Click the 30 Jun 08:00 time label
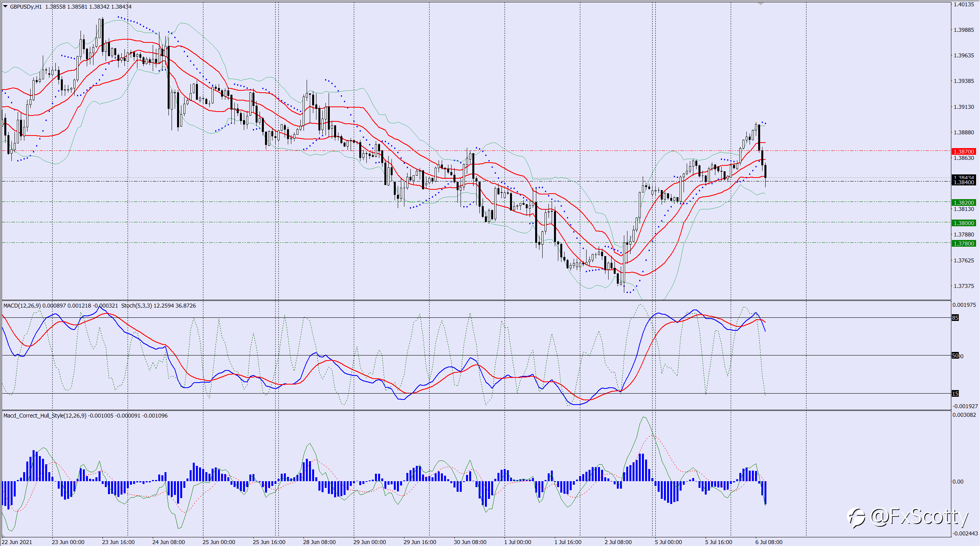Image resolution: width=980 pixels, height=546 pixels. pyautogui.click(x=470, y=542)
